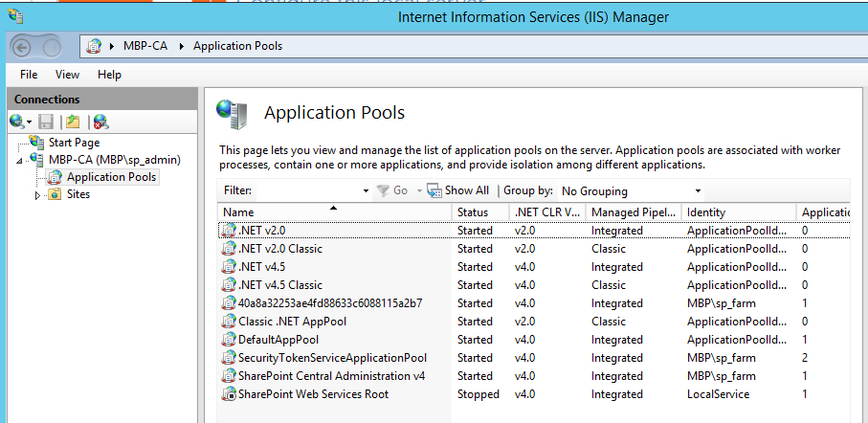Click the Connections panel header

click(101, 100)
